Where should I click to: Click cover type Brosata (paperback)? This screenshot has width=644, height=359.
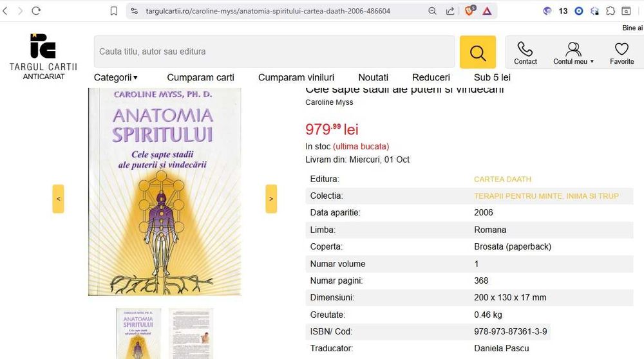pyautogui.click(x=513, y=246)
